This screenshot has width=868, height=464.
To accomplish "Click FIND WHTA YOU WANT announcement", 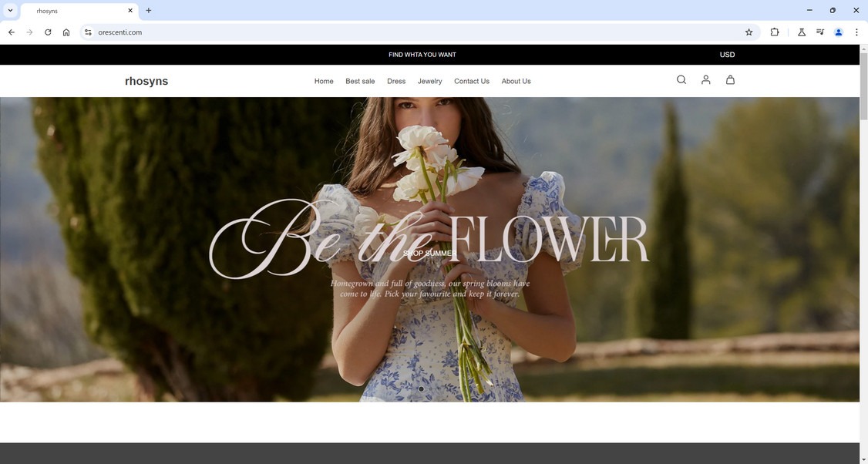I will (422, 55).
